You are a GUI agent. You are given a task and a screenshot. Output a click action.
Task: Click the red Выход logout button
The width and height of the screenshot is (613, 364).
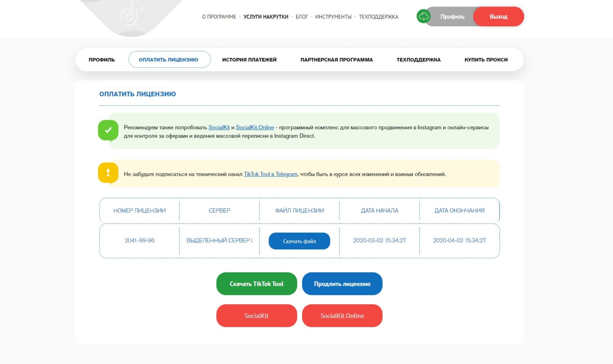(x=498, y=16)
